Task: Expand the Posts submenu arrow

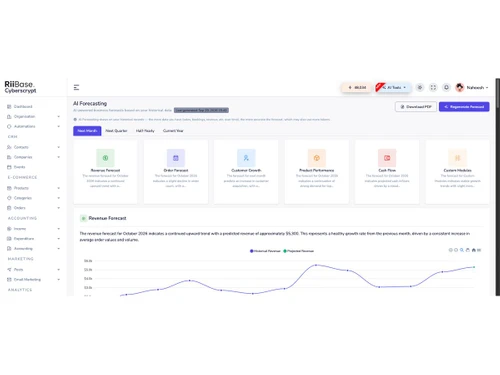Action: point(59,269)
